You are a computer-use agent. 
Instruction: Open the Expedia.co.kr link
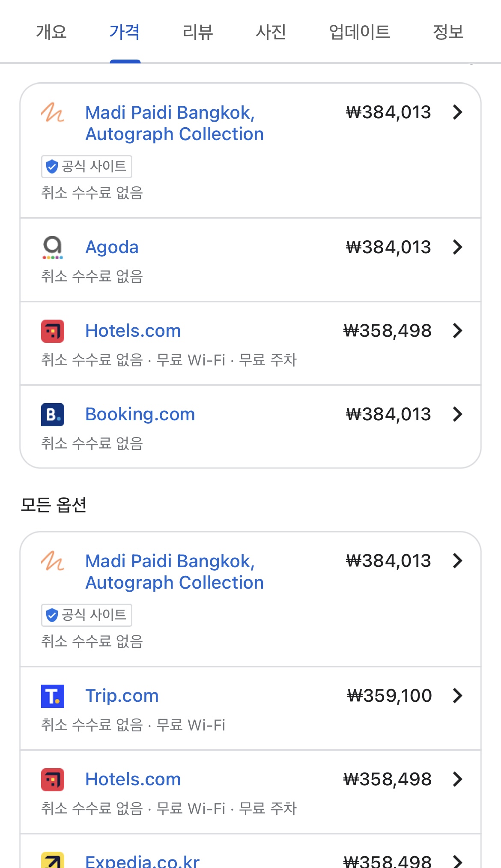(x=143, y=861)
